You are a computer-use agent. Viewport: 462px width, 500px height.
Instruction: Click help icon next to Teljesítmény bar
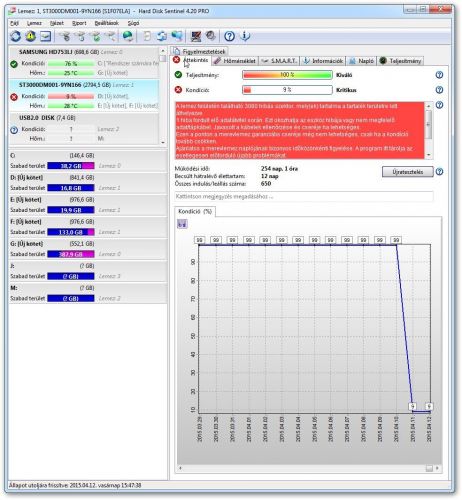(x=439, y=75)
